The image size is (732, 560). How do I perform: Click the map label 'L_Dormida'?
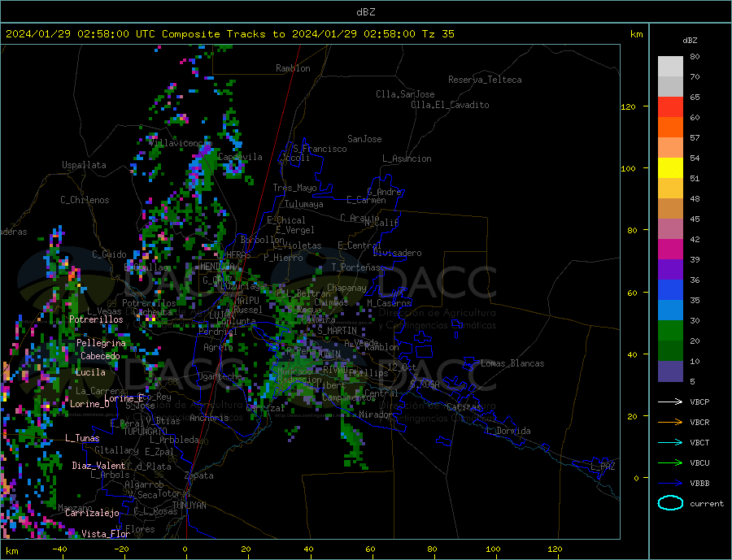(509, 431)
